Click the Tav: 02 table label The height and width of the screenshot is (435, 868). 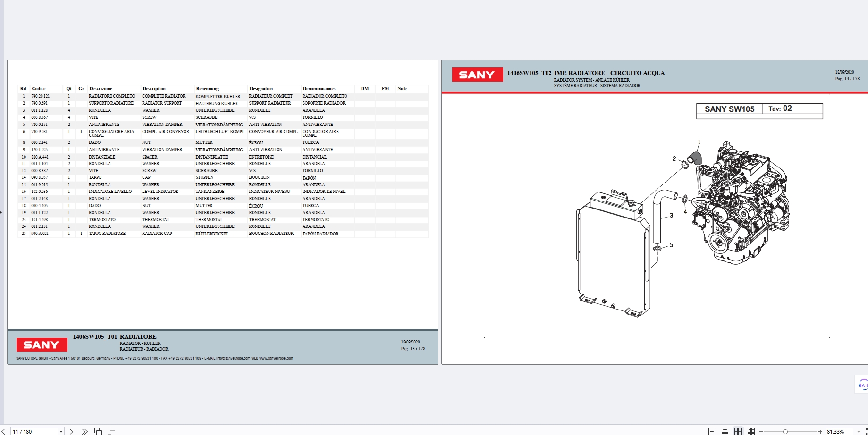pyautogui.click(x=780, y=109)
